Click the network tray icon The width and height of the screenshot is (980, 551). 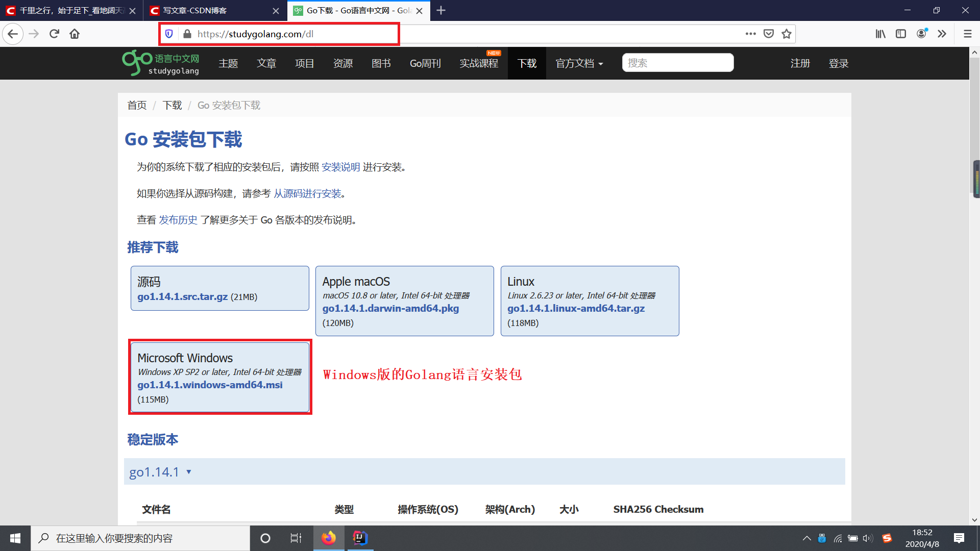(838, 538)
